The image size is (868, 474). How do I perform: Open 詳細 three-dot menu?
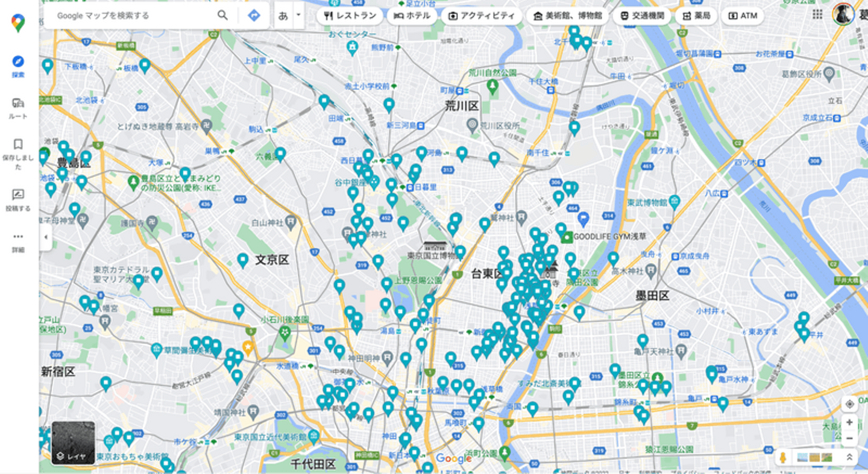[x=18, y=242]
